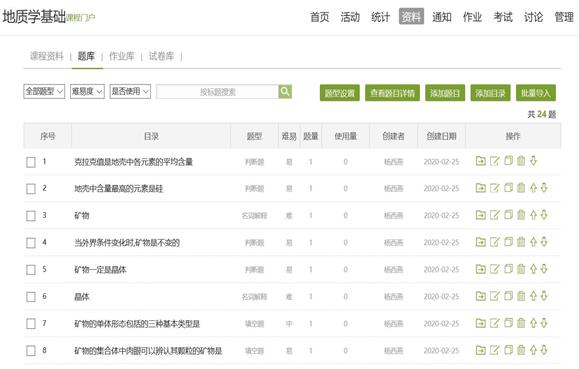Click the green search magnifier icon
The height and width of the screenshot is (369, 579).
click(285, 92)
